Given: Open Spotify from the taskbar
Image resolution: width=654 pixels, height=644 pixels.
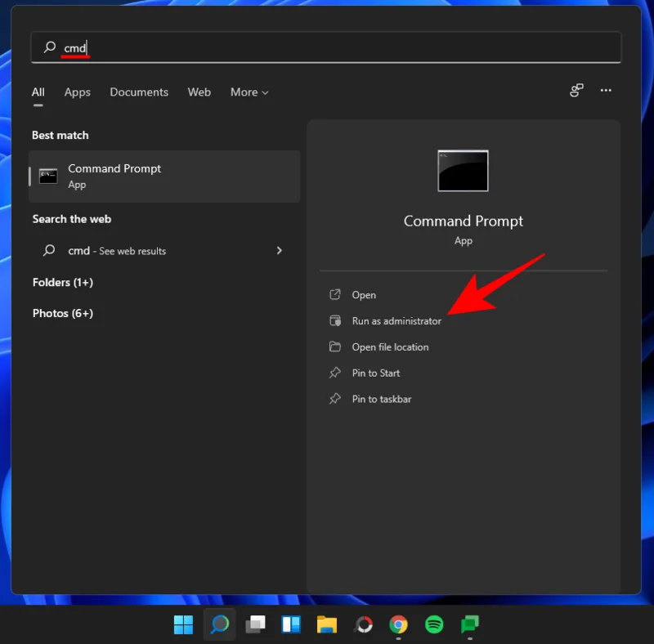Looking at the screenshot, I should pyautogui.click(x=433, y=624).
